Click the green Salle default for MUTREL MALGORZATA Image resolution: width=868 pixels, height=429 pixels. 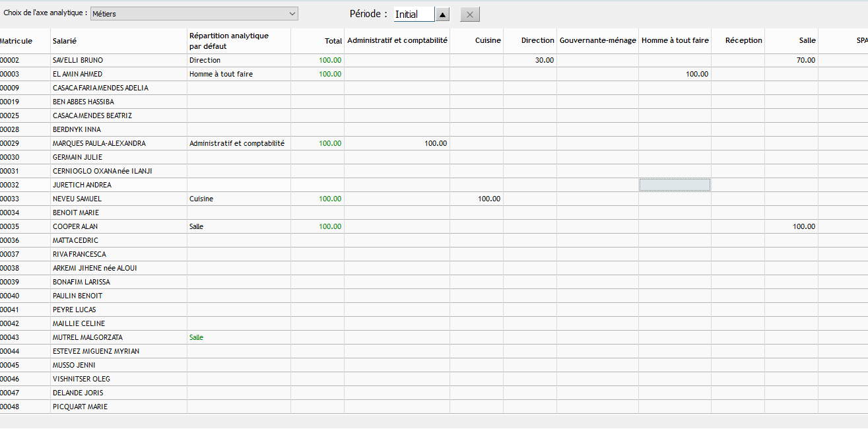pos(196,337)
